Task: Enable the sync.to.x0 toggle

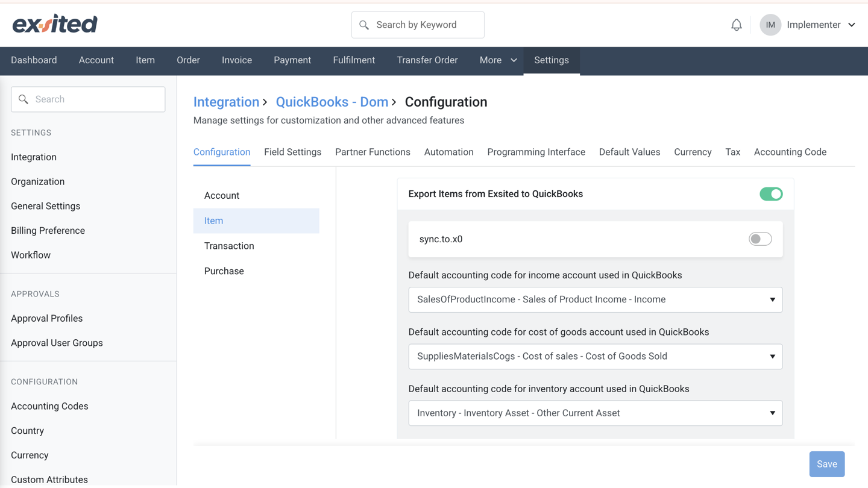Action: 760,239
